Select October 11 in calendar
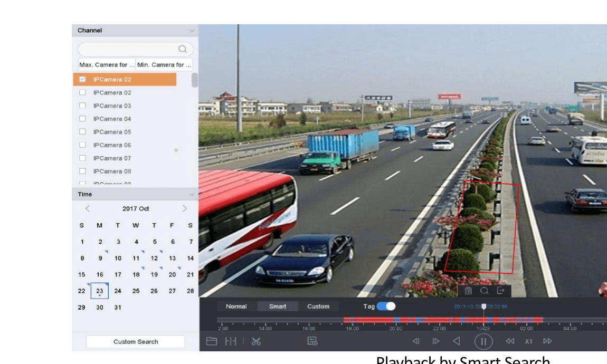This screenshot has width=607, height=364. [x=136, y=258]
